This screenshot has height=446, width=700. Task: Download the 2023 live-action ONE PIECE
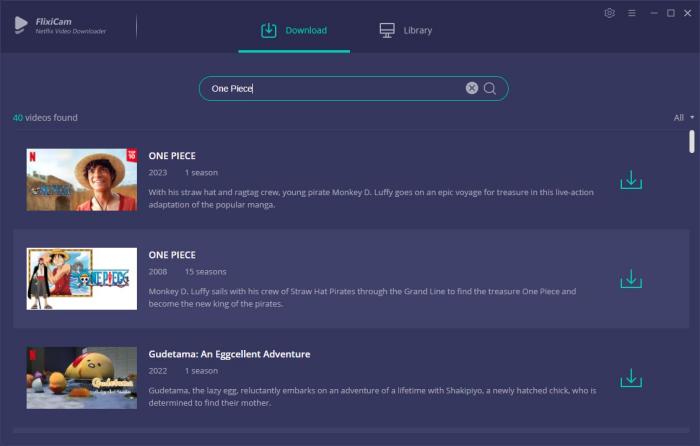coord(630,180)
